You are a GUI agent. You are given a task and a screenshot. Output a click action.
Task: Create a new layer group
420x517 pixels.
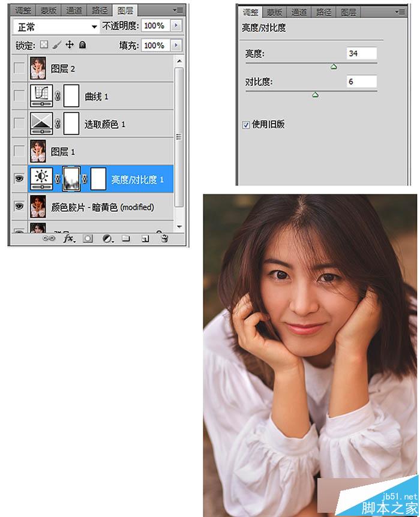click(126, 238)
